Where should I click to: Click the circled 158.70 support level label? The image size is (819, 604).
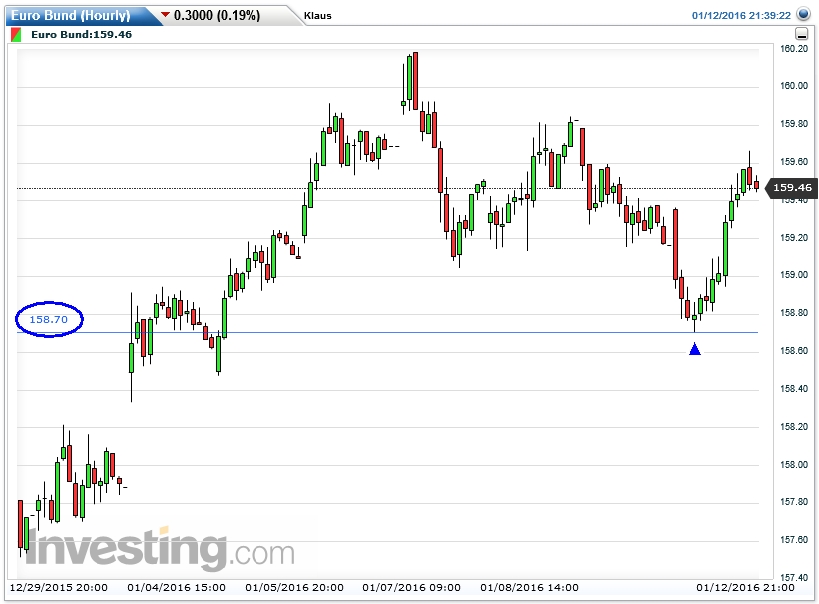point(49,319)
